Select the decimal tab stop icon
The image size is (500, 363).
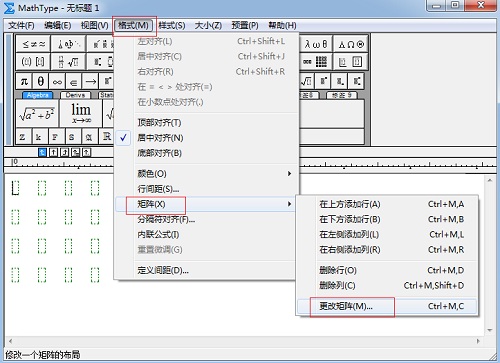[x=87, y=152]
